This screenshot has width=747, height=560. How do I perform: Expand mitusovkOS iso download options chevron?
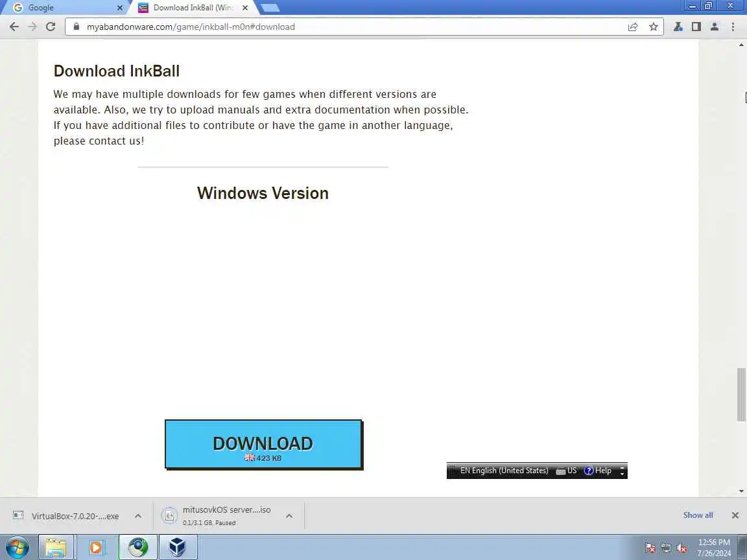pyautogui.click(x=289, y=516)
